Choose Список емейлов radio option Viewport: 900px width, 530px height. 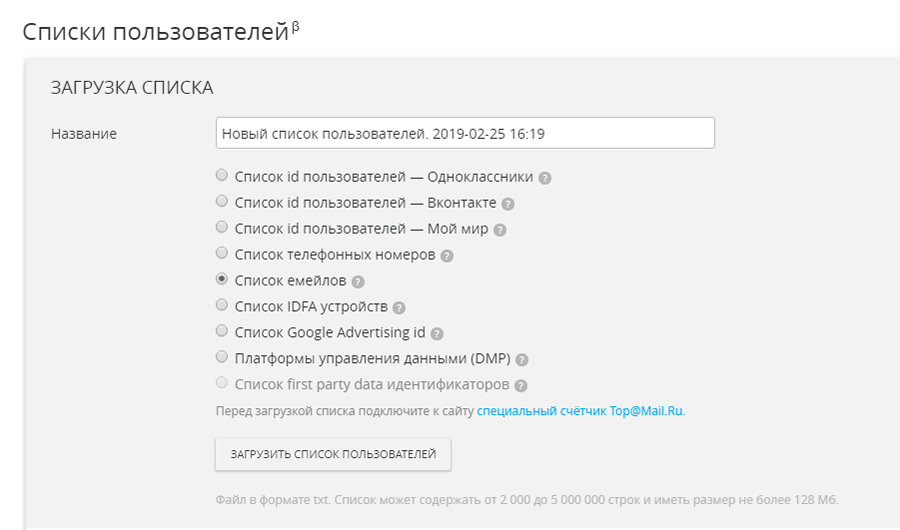tap(222, 279)
